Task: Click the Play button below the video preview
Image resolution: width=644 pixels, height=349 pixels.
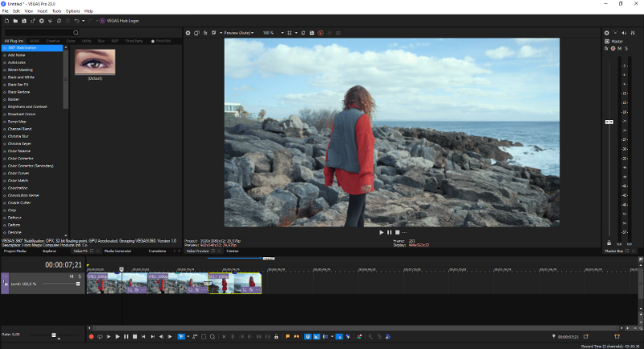Action: pyautogui.click(x=382, y=232)
